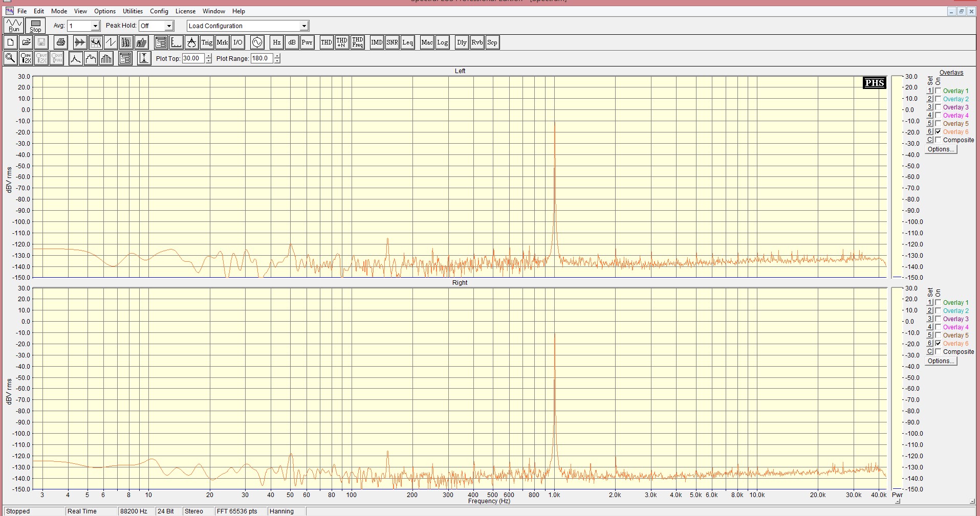
Task: Open the Mode menu
Action: 59,11
